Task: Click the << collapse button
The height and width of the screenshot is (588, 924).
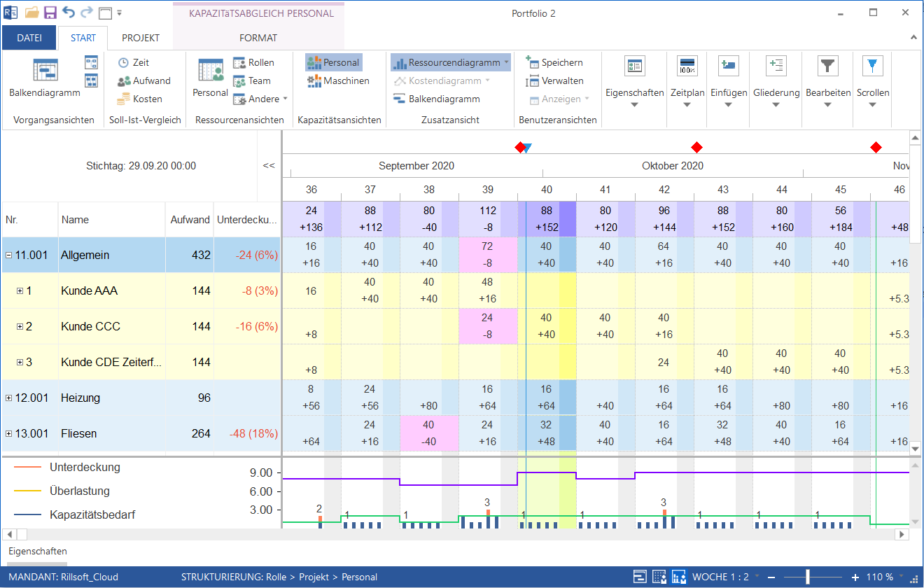Action: pos(269,166)
